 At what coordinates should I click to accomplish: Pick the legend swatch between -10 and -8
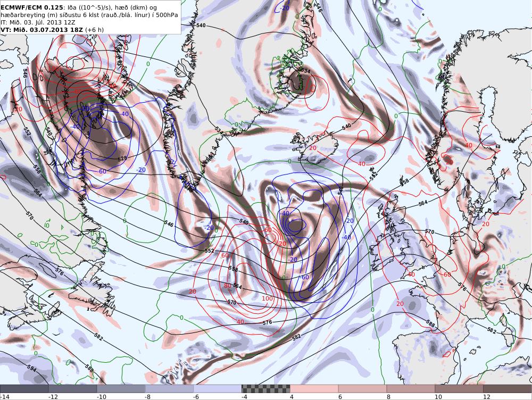121,389
